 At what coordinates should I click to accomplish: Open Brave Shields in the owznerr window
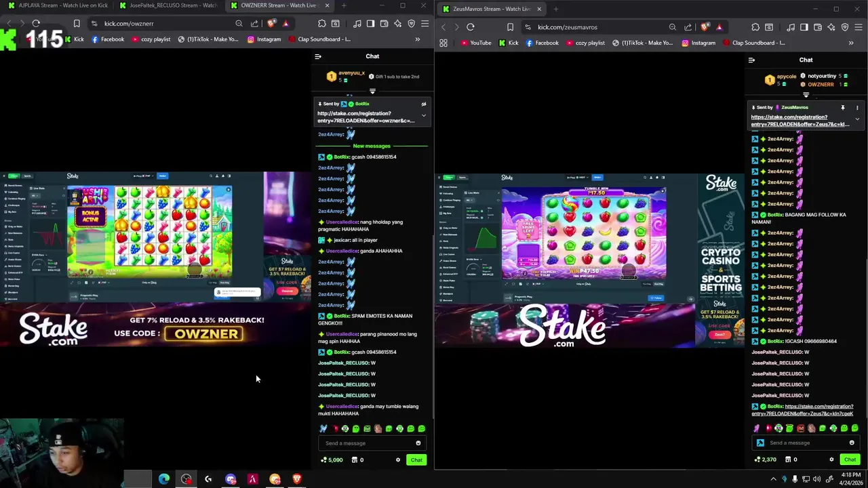271,23
